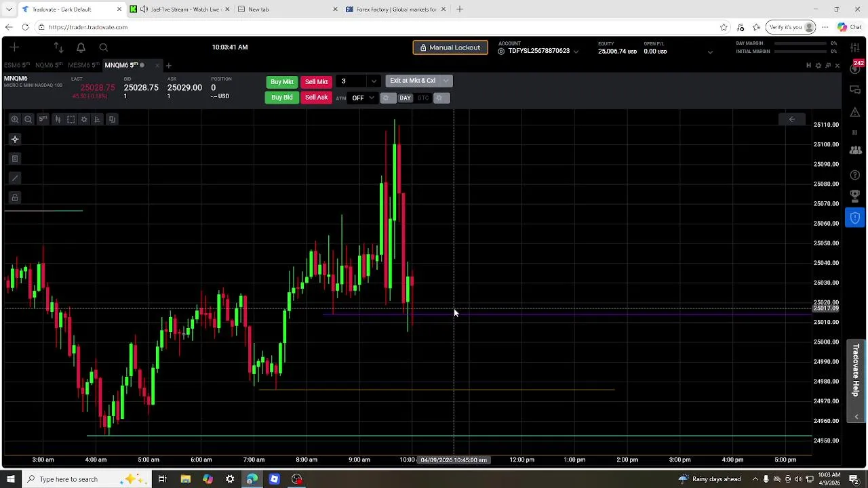This screenshot has height=488, width=868.
Task: Click the 25017.09 price axis marker
Action: pos(826,308)
